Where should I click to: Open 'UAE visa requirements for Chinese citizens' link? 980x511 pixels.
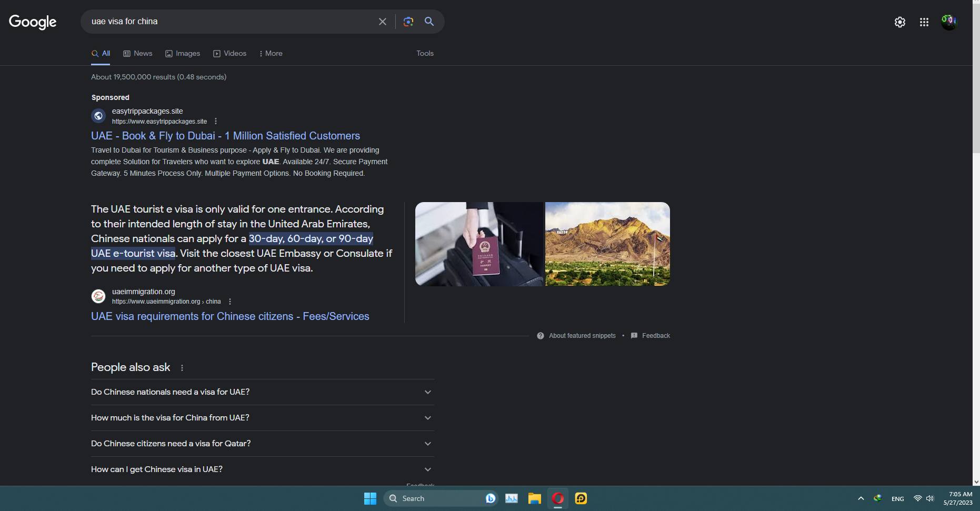pos(230,316)
